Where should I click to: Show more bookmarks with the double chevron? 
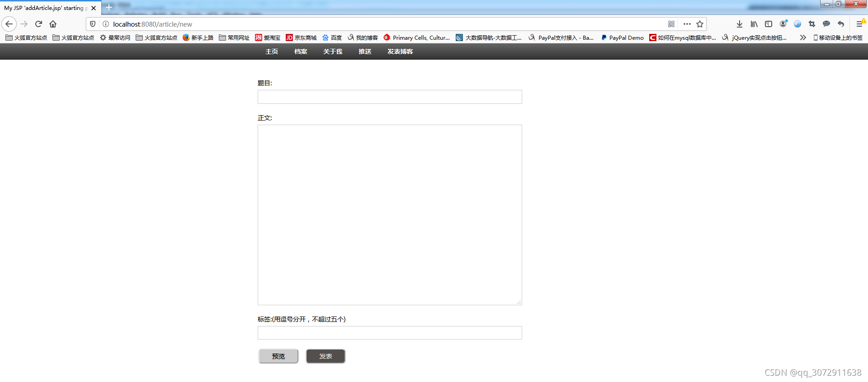coord(803,37)
